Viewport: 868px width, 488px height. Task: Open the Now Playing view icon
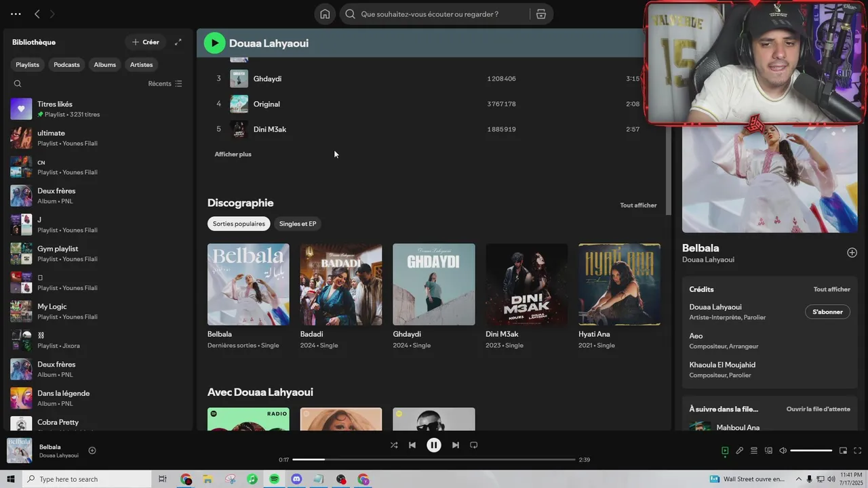[x=725, y=451]
